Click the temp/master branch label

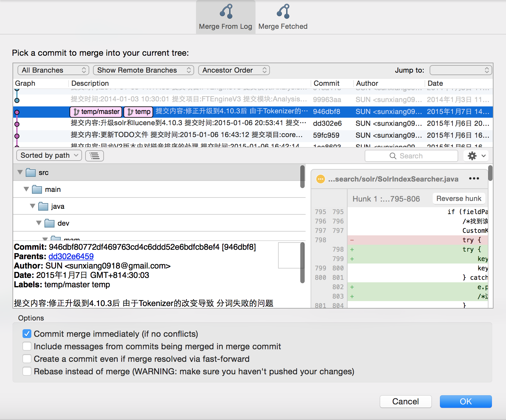96,112
